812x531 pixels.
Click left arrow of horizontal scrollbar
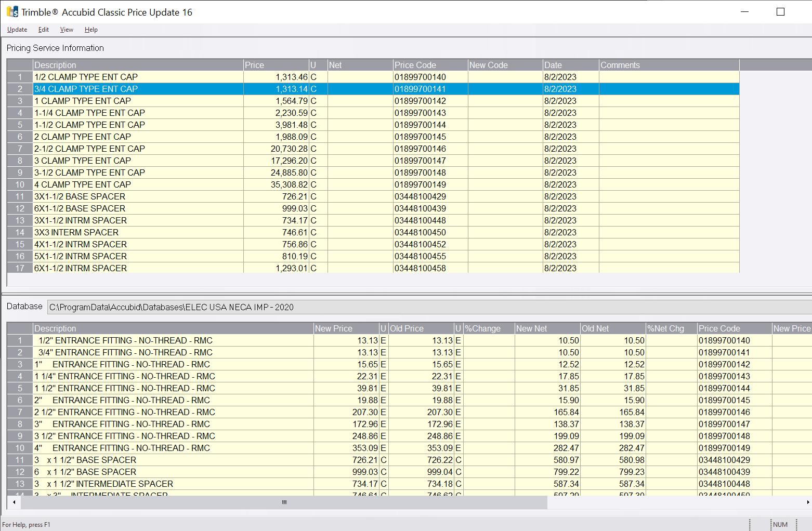[14, 502]
